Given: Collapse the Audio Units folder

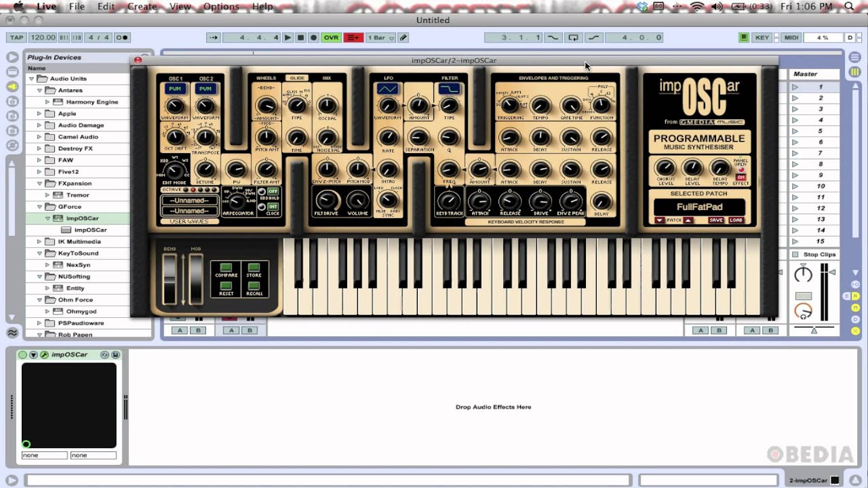Looking at the screenshot, I should (31, 79).
